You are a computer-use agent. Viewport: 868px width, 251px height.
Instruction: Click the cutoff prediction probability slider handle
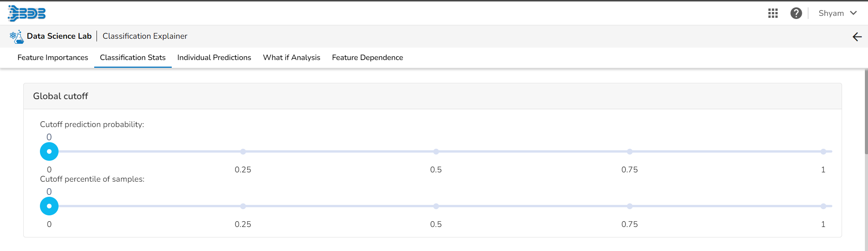point(49,151)
